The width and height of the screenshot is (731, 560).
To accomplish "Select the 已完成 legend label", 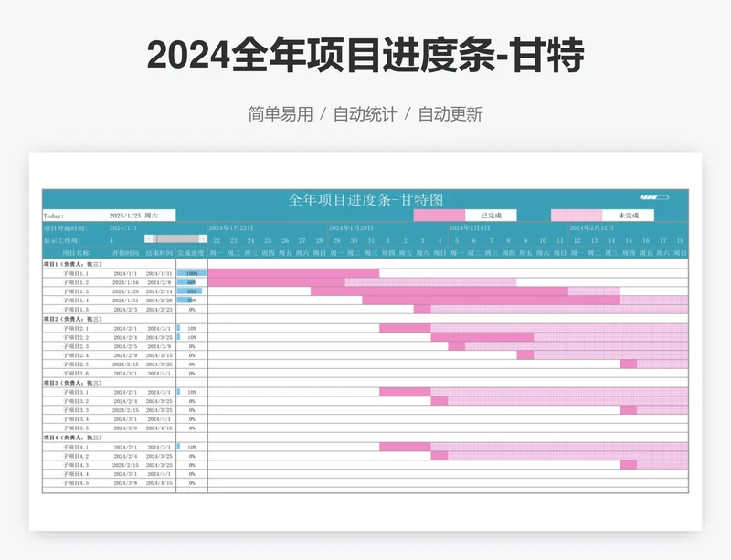I will 491,216.
